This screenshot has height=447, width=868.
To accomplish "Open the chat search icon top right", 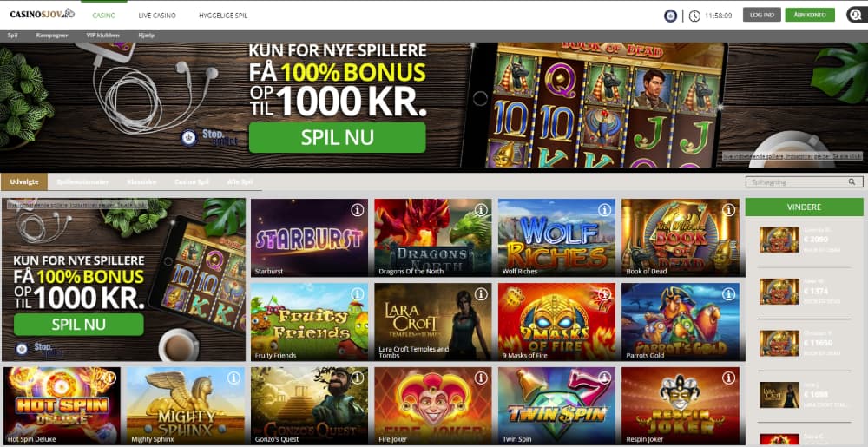I will click(855, 15).
